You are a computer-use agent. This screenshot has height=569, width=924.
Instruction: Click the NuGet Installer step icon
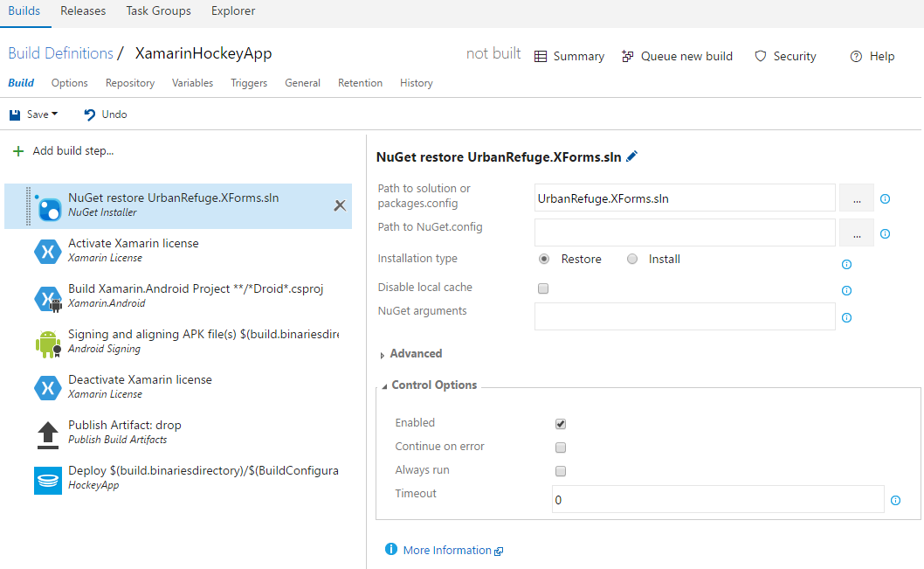pyautogui.click(x=48, y=207)
